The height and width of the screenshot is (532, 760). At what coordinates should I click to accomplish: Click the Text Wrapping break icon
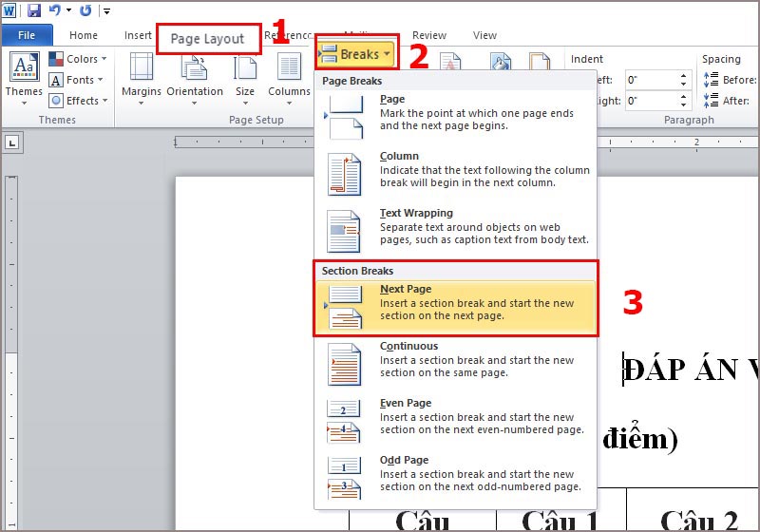pyautogui.click(x=344, y=232)
